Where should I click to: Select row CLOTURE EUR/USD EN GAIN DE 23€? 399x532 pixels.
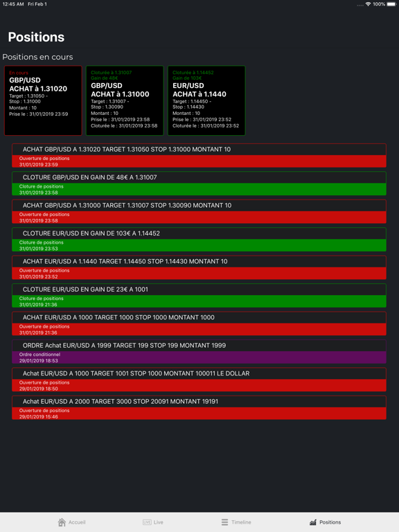[199, 296]
